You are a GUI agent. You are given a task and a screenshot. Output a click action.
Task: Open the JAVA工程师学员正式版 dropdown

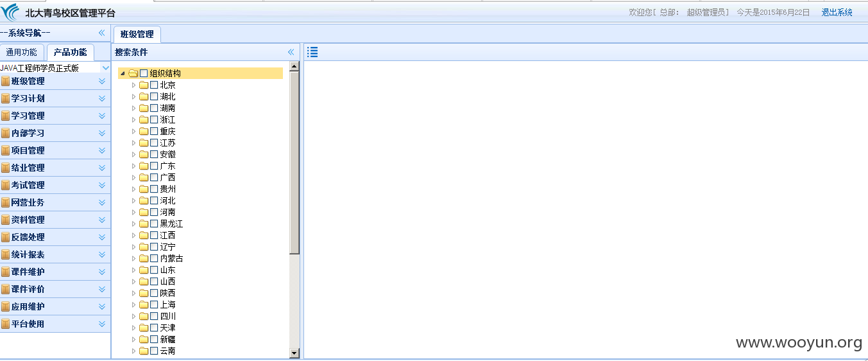point(105,67)
